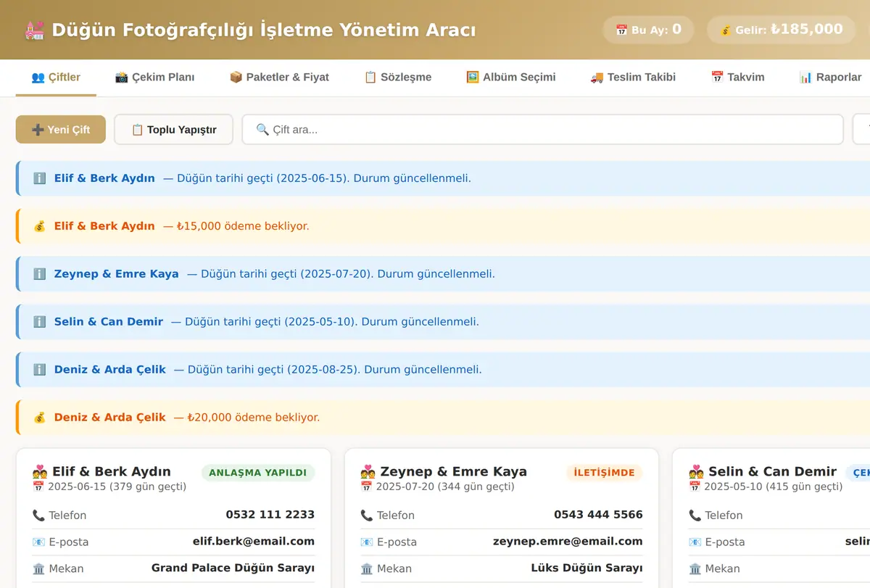This screenshot has height=588, width=870.
Task: Open Zeynep & Emre Kaya date-passed alert
Action: 443,274
